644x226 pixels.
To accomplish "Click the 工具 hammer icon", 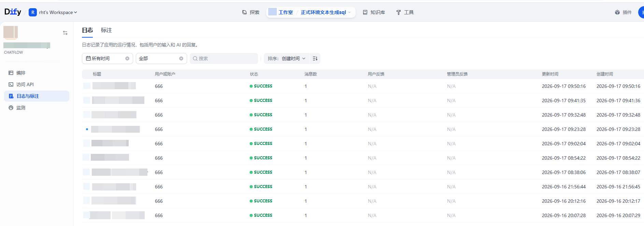I will tap(398, 12).
